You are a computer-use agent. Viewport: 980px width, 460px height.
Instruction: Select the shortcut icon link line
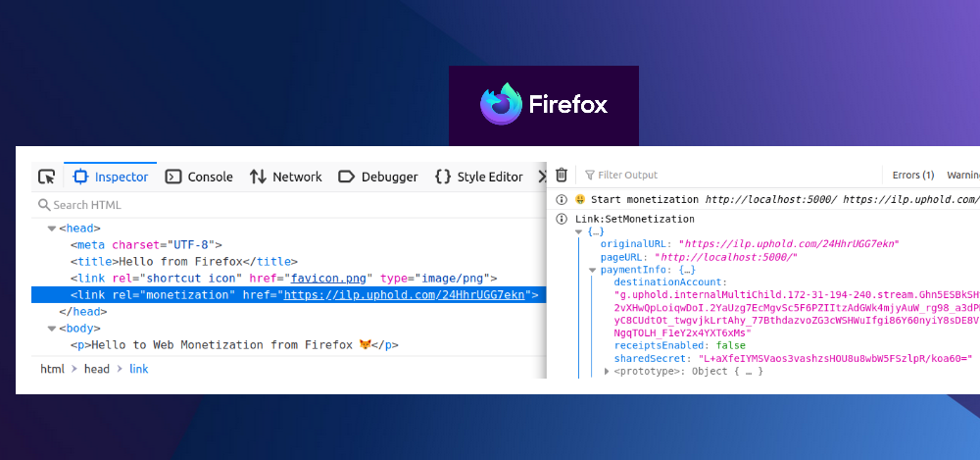[283, 279]
